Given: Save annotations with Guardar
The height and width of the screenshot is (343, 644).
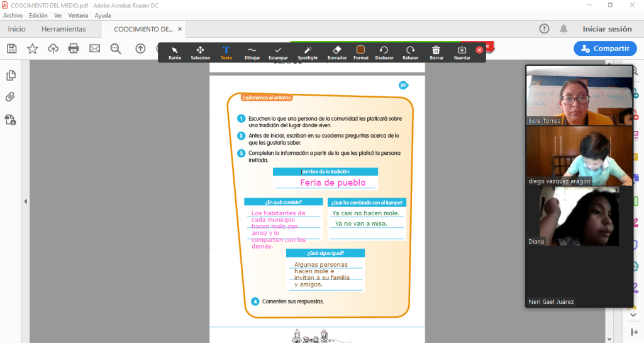Looking at the screenshot, I should tap(462, 53).
